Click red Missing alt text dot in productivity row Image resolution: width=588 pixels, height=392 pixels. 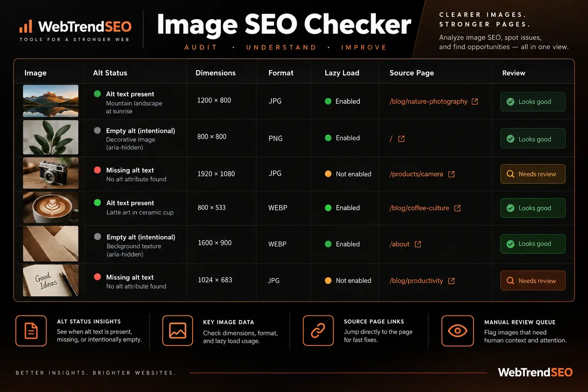point(98,277)
